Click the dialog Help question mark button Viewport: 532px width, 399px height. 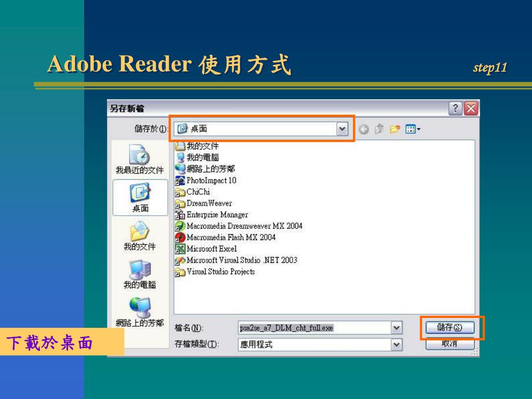pos(455,109)
